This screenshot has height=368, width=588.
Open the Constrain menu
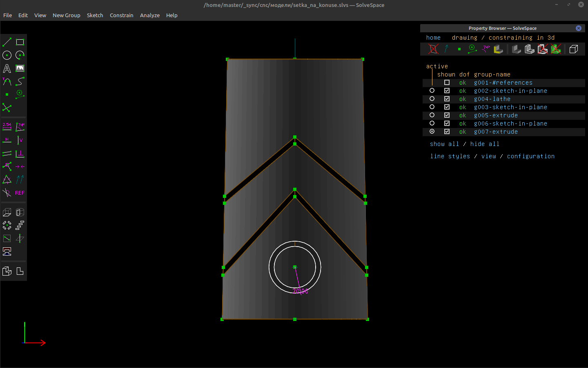[122, 15]
